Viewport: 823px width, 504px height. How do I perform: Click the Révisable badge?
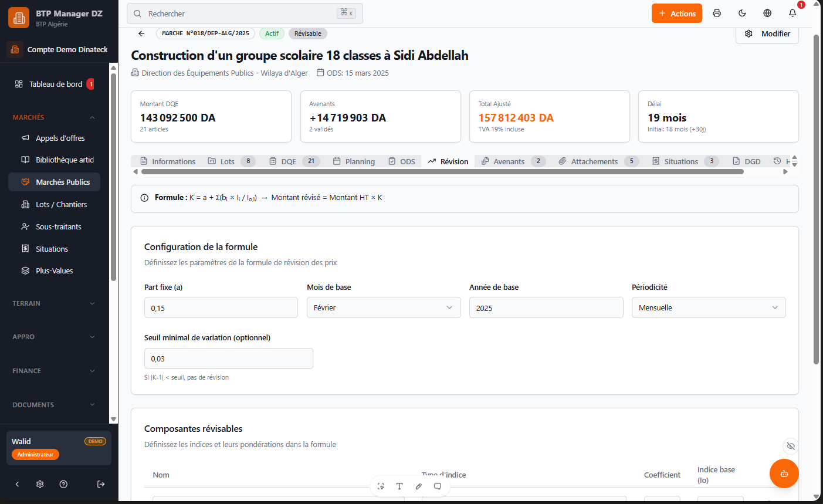point(308,33)
